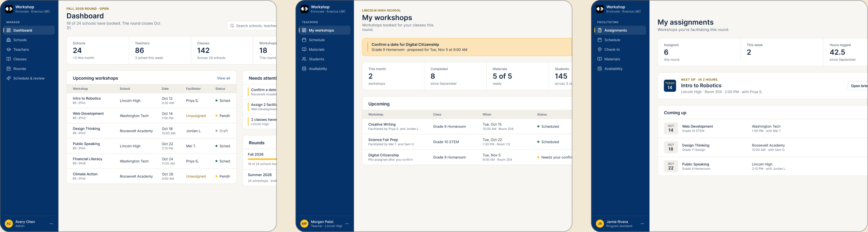Click the Financial Literacy WS-2945 workshop name
The image size is (868, 232).
(88, 159)
